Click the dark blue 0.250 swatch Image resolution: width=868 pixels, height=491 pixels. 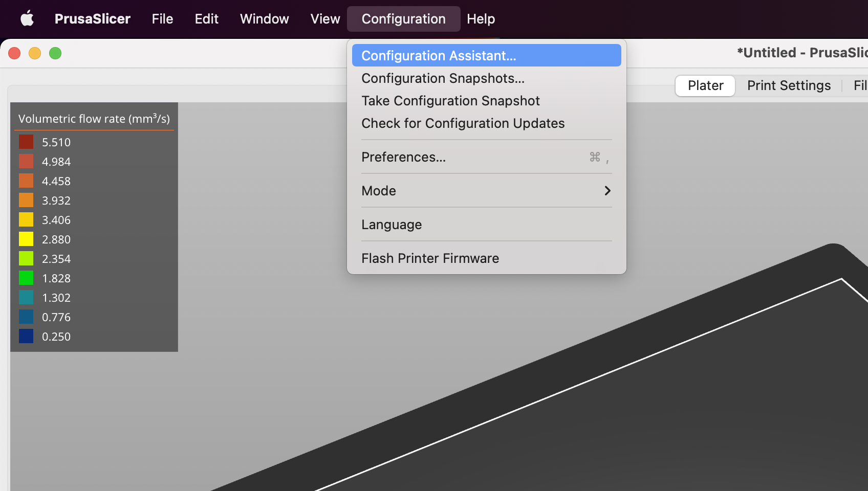click(x=26, y=336)
